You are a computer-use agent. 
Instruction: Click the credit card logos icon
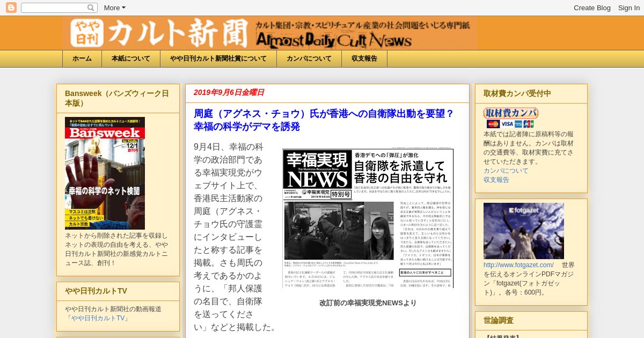[x=510, y=124]
